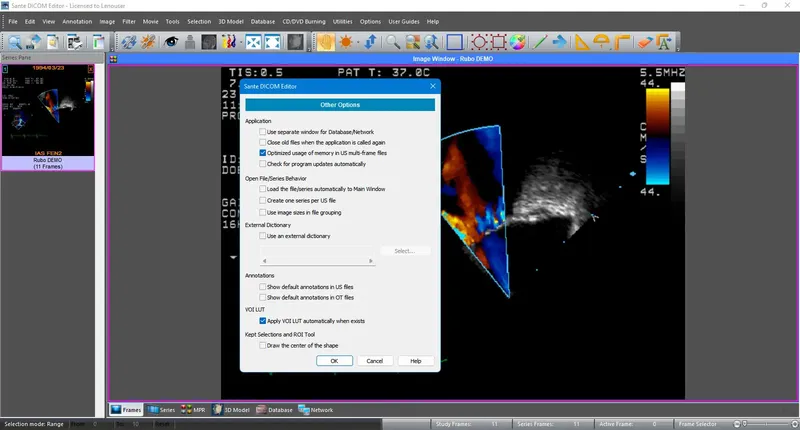800x430 pixels.
Task: Uncheck Optimized usage of memory option
Action: click(262, 153)
